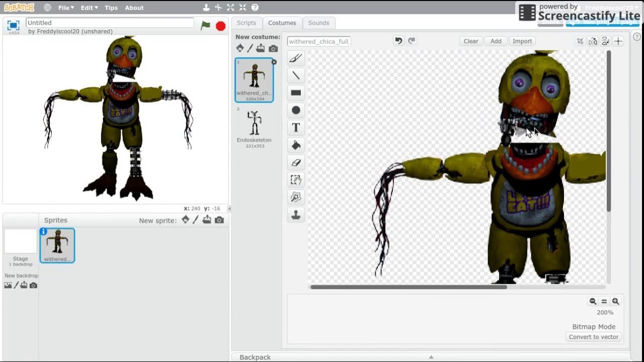Screen dimensions: 644x362
Task: Zoom in the paint canvas
Action: point(615,301)
